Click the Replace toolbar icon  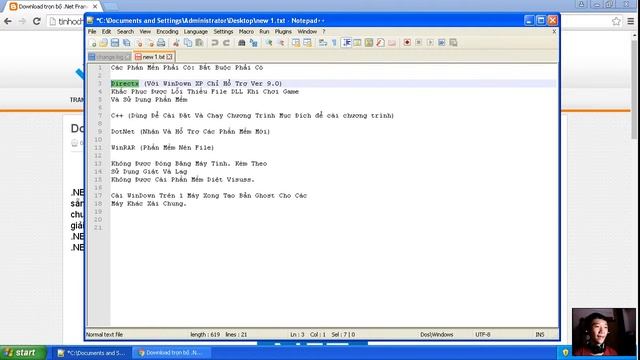click(x=253, y=43)
